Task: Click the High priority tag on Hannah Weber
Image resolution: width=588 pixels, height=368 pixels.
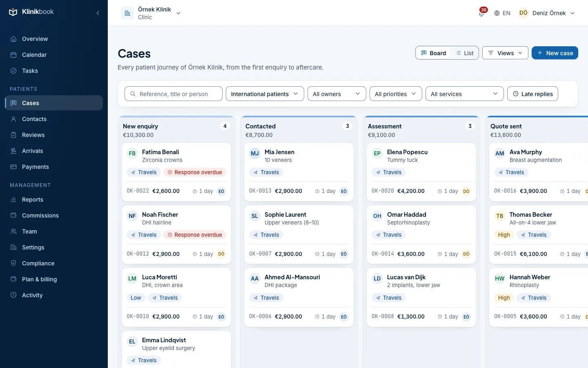Action: (504, 298)
